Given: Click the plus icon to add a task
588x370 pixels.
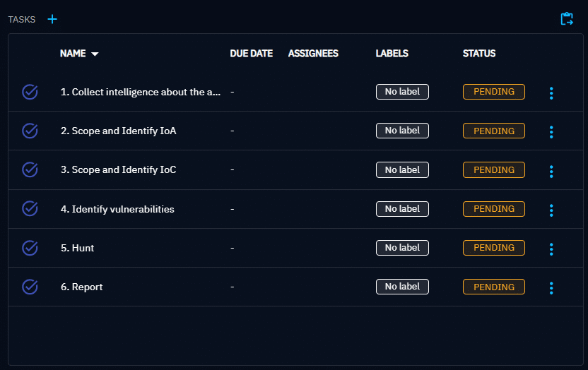Looking at the screenshot, I should pyautogui.click(x=52, y=19).
